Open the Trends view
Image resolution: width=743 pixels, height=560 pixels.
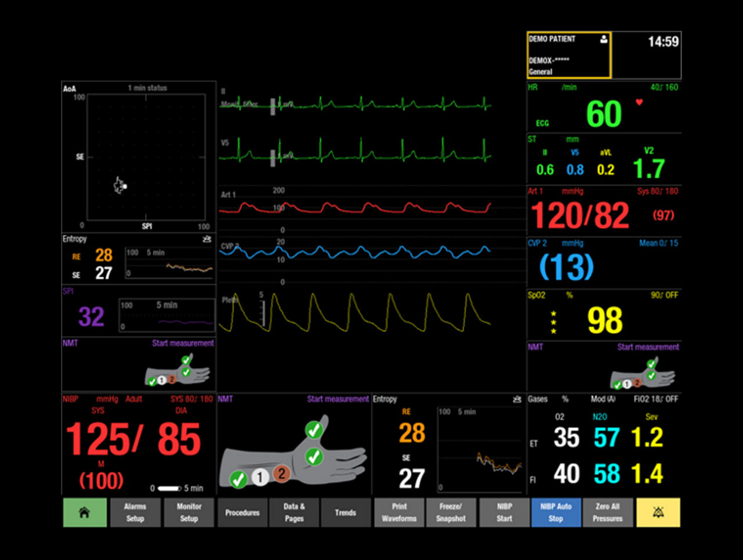(345, 512)
